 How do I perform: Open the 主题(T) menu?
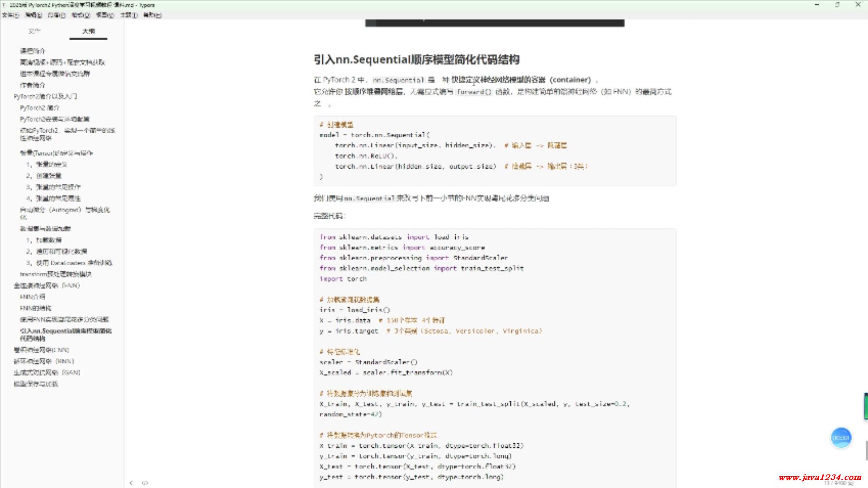click(129, 15)
